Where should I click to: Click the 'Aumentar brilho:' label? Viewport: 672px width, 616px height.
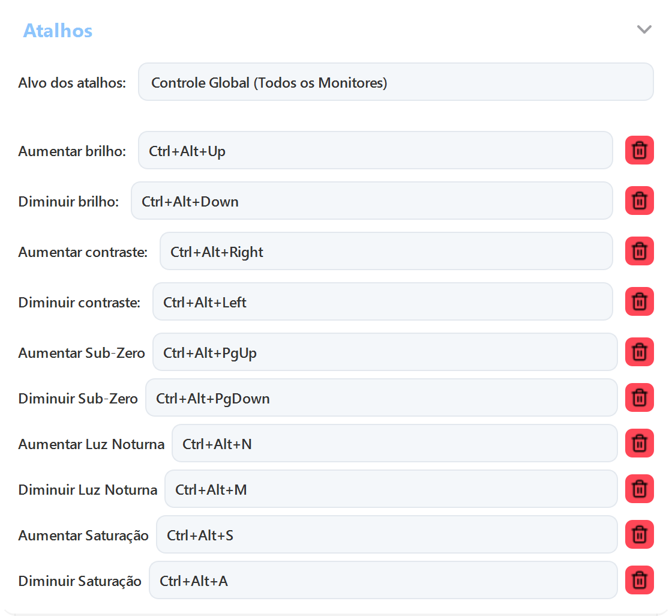coord(72,151)
